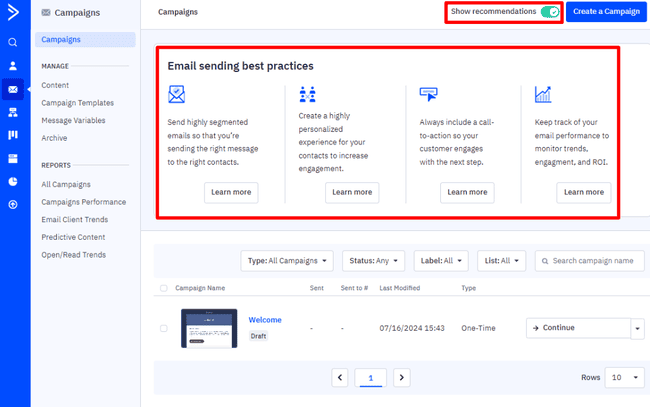Click the Welcome campaign thumbnail preview
Screen dimensions: 650x407
click(209, 328)
